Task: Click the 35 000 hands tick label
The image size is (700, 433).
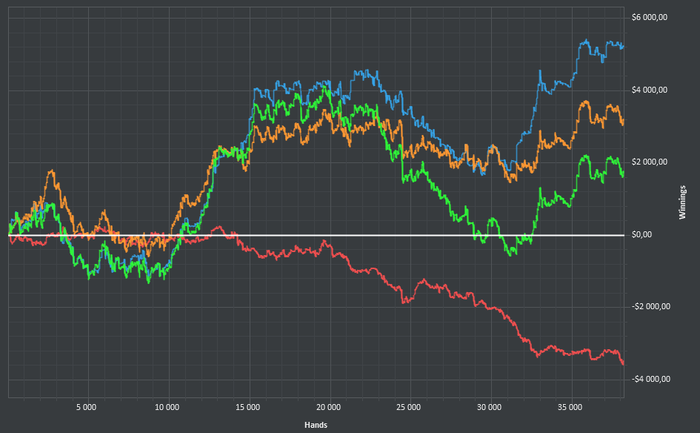Action: 570,407
